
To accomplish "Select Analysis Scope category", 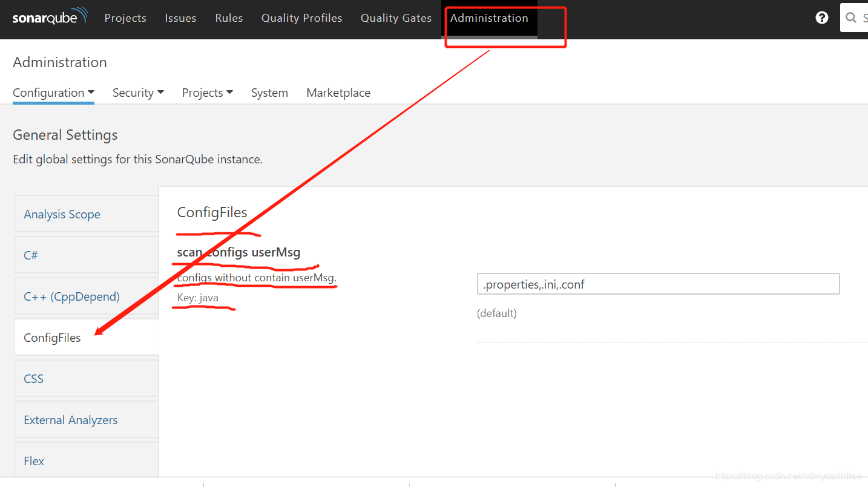I will point(87,214).
